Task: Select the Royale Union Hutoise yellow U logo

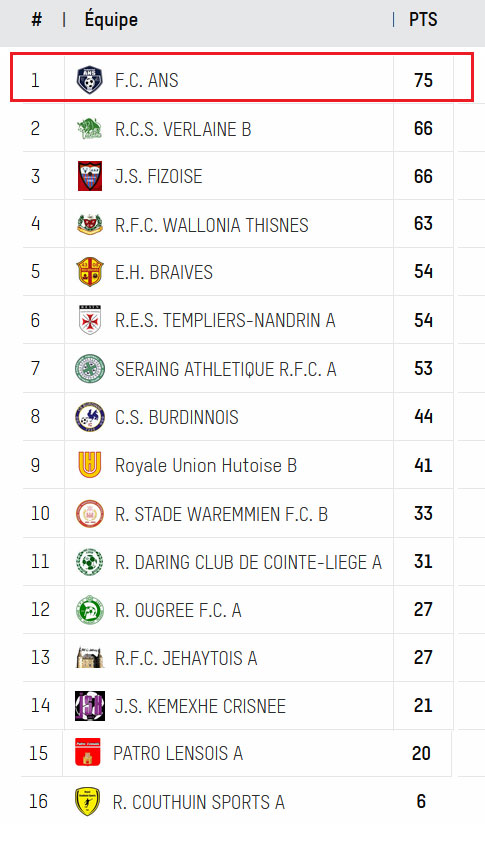Action: pyautogui.click(x=89, y=465)
